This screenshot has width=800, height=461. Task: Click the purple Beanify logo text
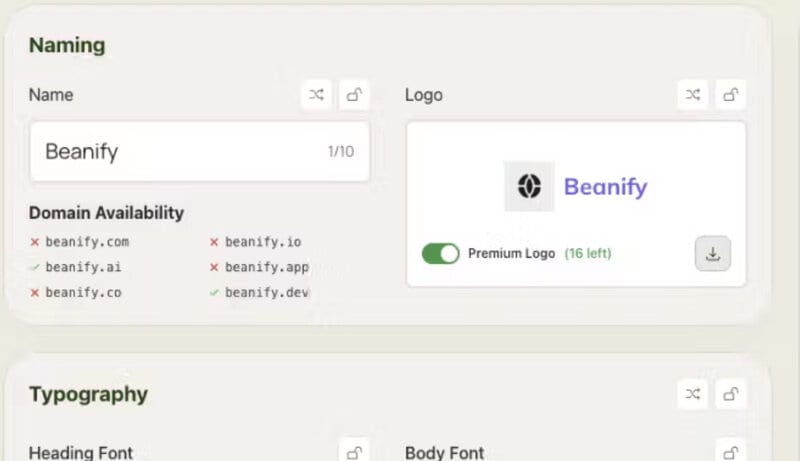(606, 187)
